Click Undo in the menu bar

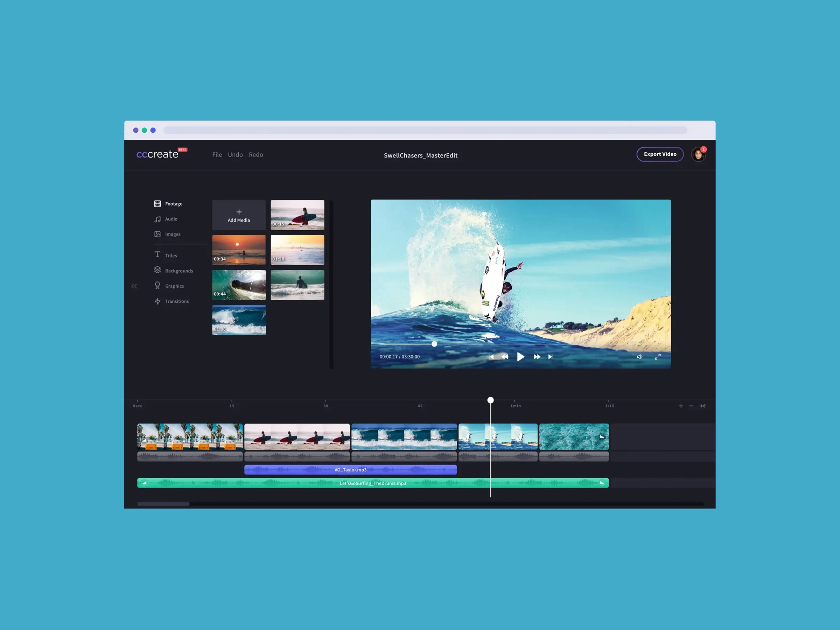point(236,154)
